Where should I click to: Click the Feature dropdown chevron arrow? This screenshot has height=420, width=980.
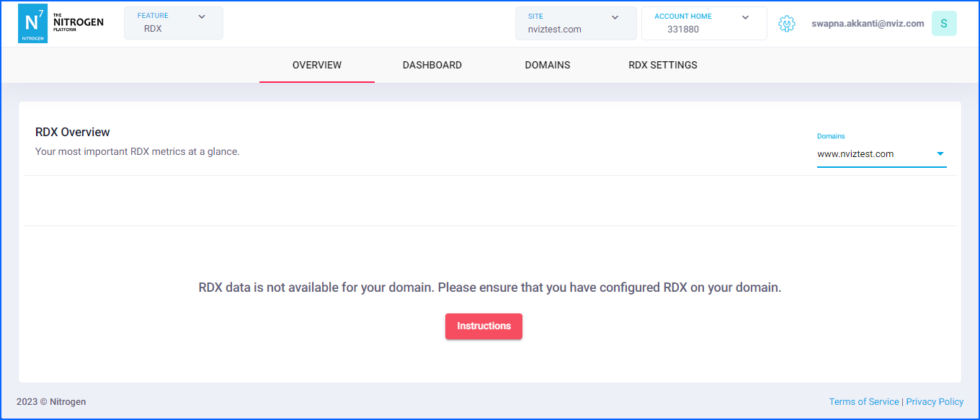coord(202,17)
